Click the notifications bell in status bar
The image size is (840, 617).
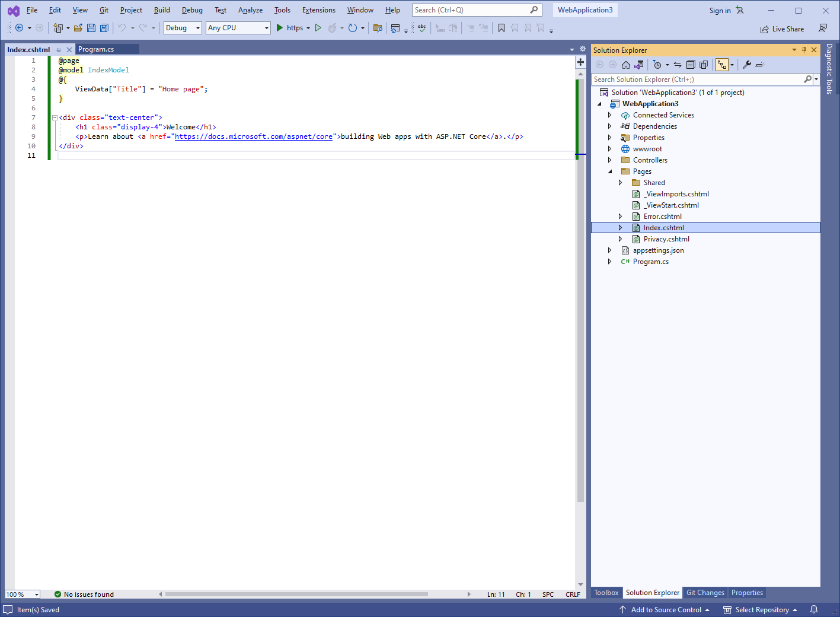click(814, 610)
